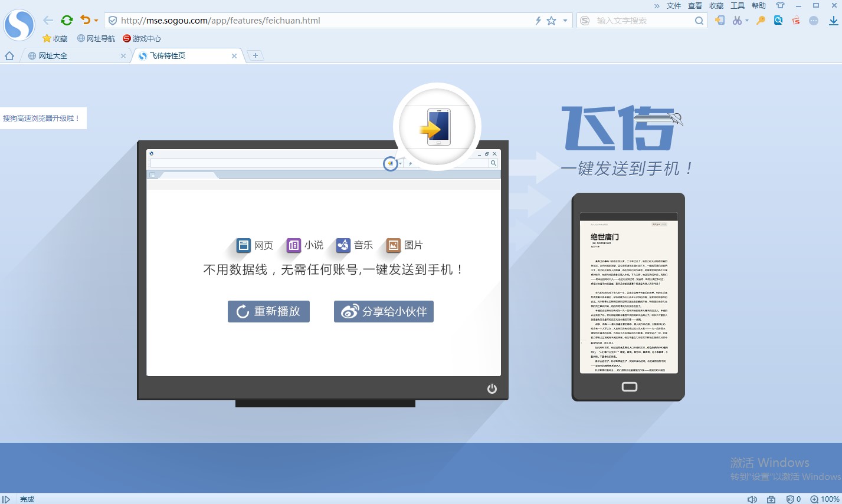842x504 pixels.
Task: Click the Sogou search engine icon
Action: tap(585, 21)
